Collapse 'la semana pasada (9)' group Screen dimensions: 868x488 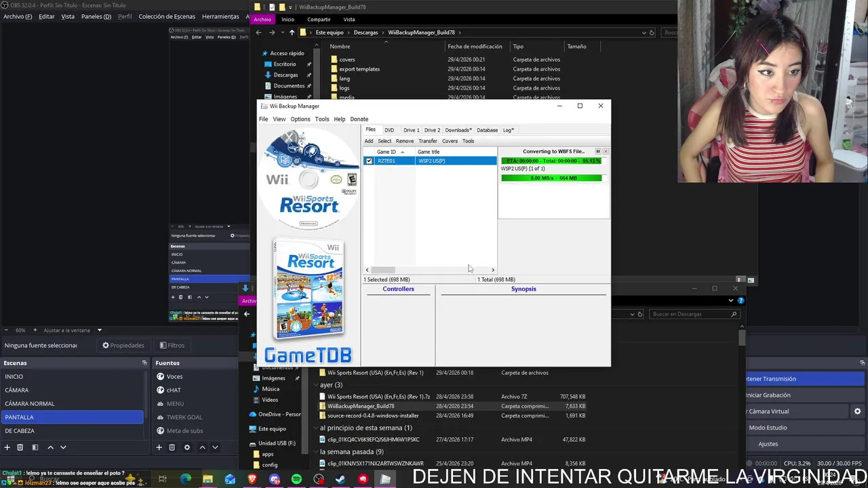[x=316, y=452]
